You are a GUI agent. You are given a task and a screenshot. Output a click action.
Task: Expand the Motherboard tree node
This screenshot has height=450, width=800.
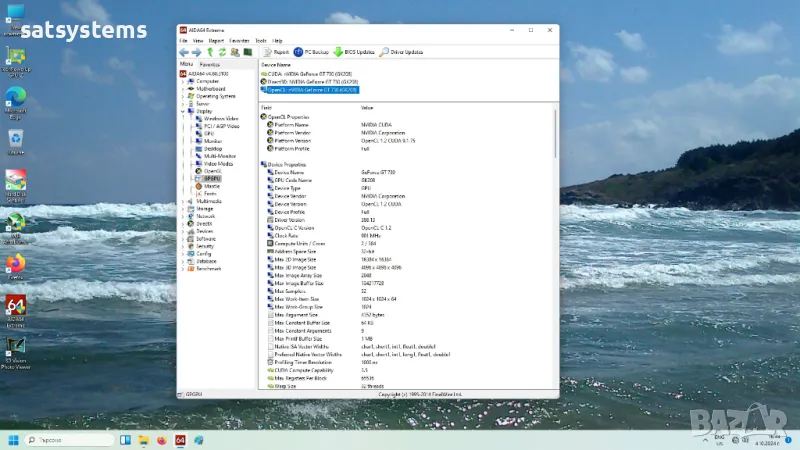pyautogui.click(x=183, y=88)
